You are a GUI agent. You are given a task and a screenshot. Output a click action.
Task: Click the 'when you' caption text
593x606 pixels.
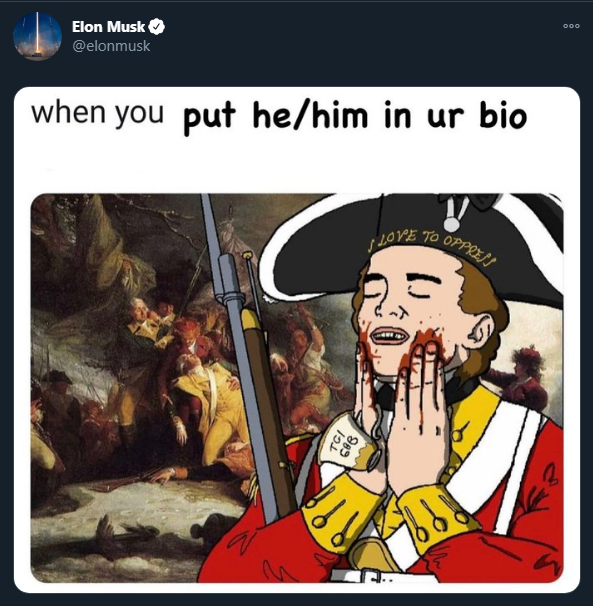[97, 113]
